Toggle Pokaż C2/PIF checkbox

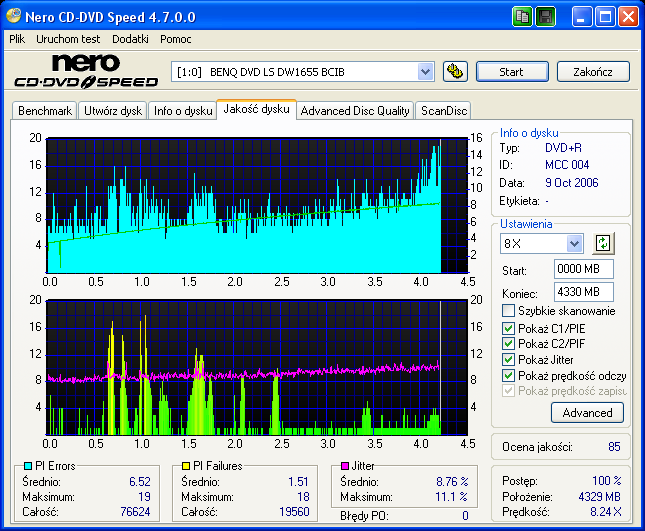(x=508, y=343)
